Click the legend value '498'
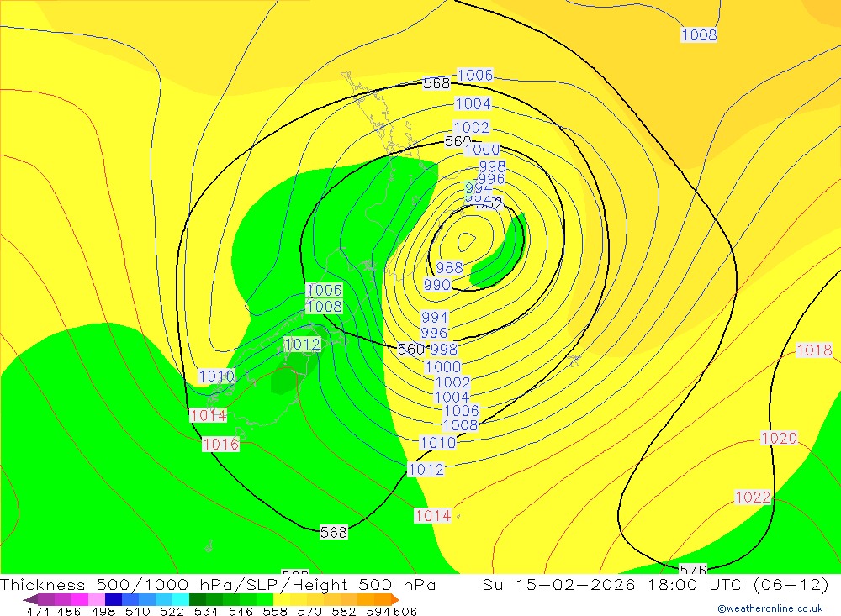 pyautogui.click(x=103, y=611)
